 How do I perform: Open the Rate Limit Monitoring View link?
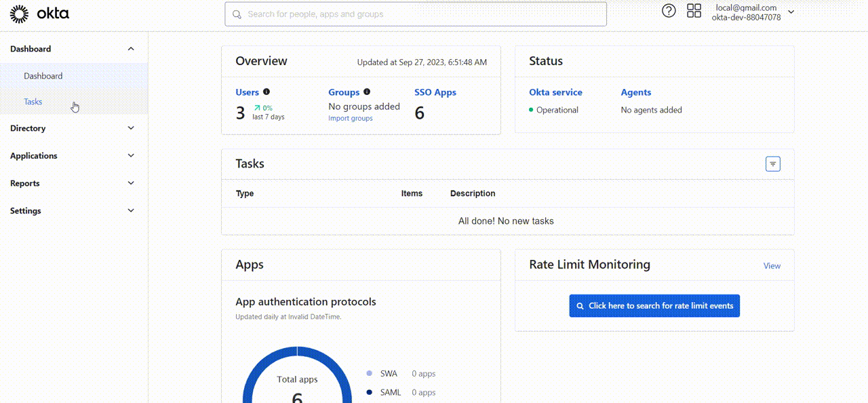pyautogui.click(x=772, y=266)
